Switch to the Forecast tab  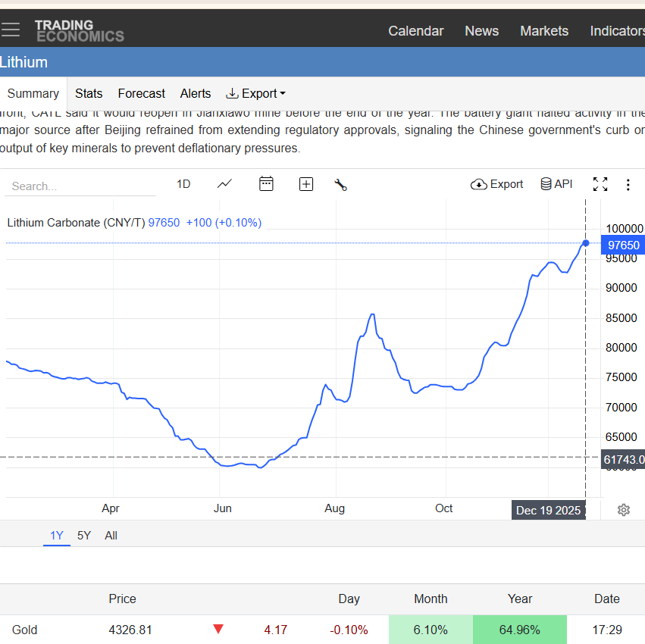coord(141,93)
